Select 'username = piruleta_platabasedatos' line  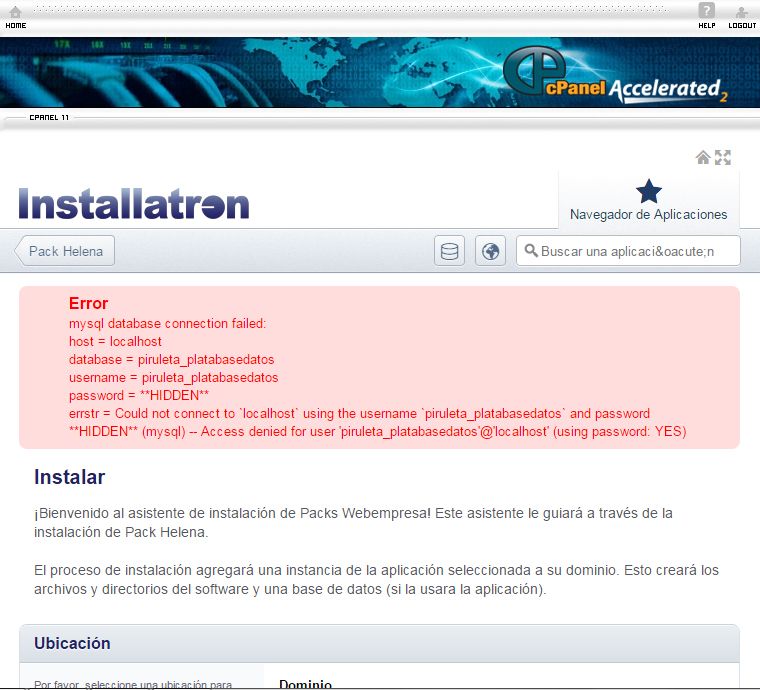coord(174,377)
